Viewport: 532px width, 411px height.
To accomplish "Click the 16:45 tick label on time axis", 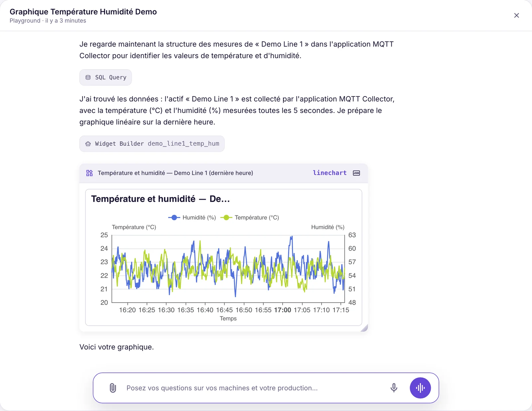I will (224, 310).
